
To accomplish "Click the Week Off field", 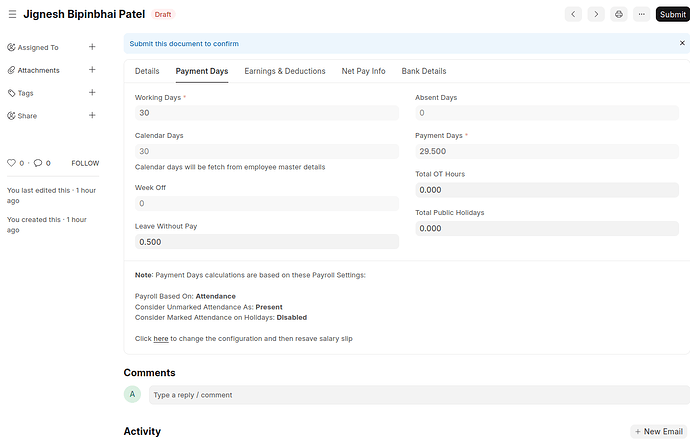I will coord(267,203).
